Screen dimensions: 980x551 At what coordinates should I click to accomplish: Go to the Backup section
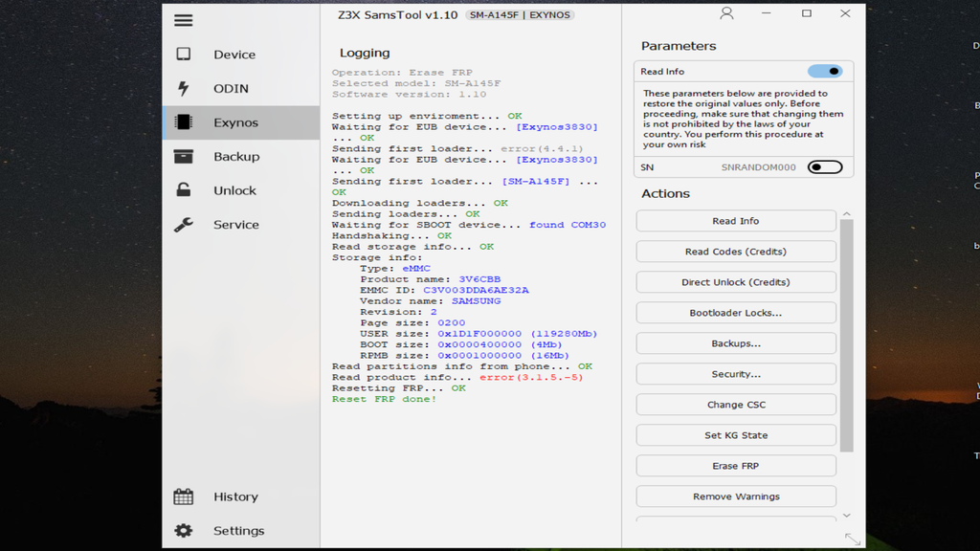point(236,156)
